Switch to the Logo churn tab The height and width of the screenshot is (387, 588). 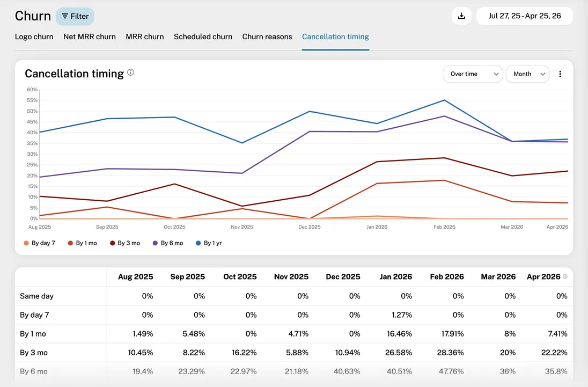point(34,36)
